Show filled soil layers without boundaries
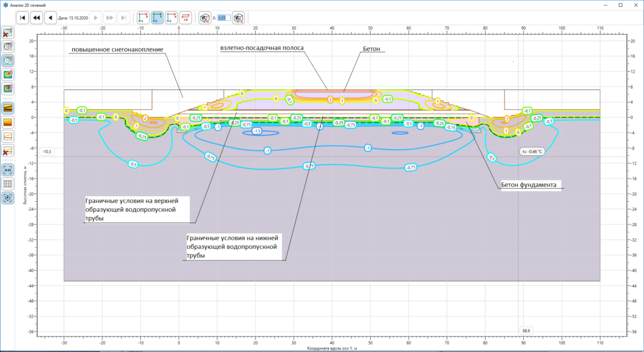Screen dimensions: 644x352 (8, 122)
